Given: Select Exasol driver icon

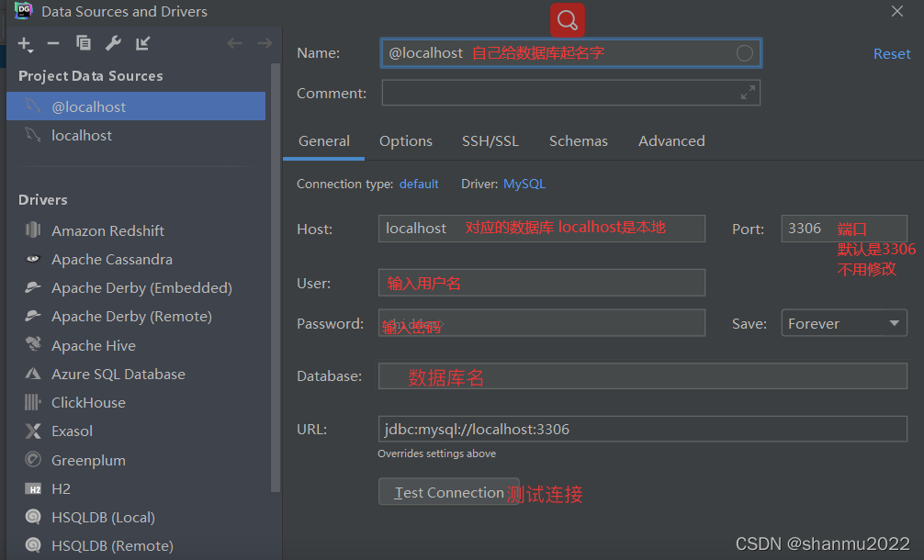Looking at the screenshot, I should point(33,431).
